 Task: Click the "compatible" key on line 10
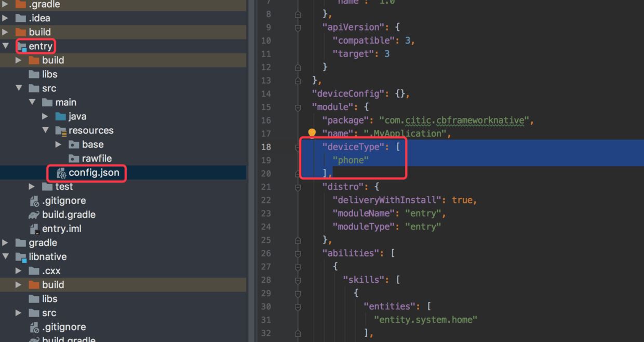364,40
